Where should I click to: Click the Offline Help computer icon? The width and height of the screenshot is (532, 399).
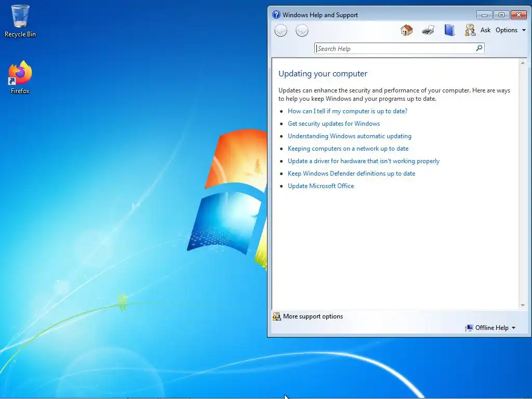click(469, 328)
